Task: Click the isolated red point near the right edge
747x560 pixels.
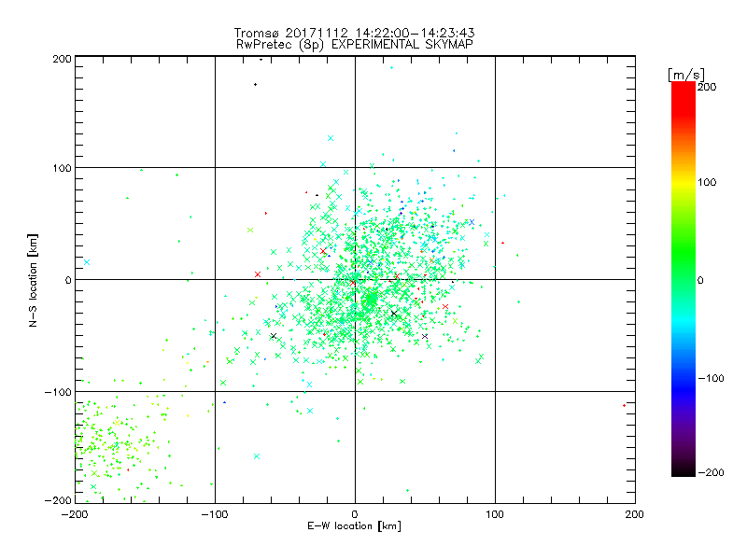Action: [624, 405]
